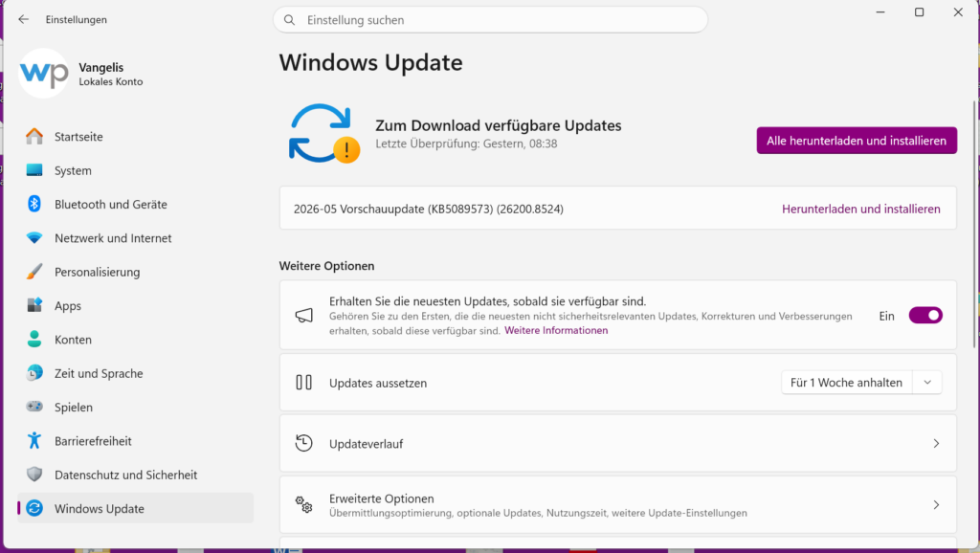Click the Vangelis profile avatar
This screenshot has width=980, height=553.
tap(44, 73)
